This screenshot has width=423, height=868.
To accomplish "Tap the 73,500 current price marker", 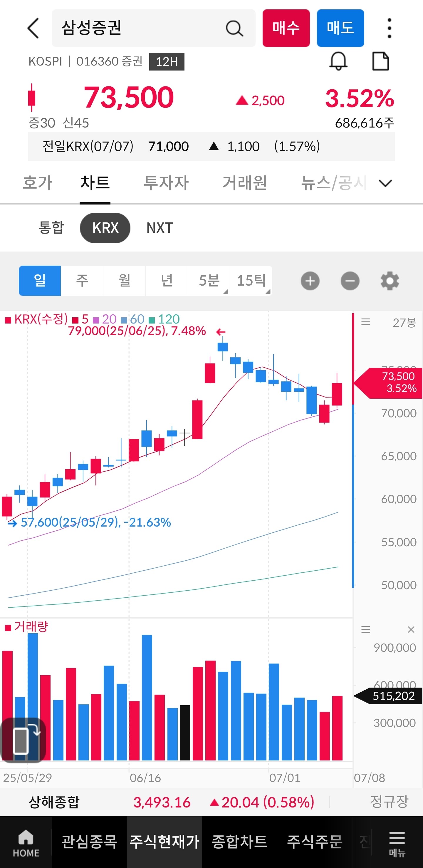I will [388, 383].
